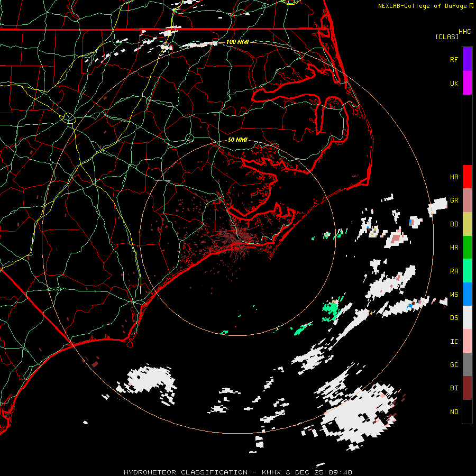Click the DS white legend swatch
The image size is (476, 476).
(467, 317)
